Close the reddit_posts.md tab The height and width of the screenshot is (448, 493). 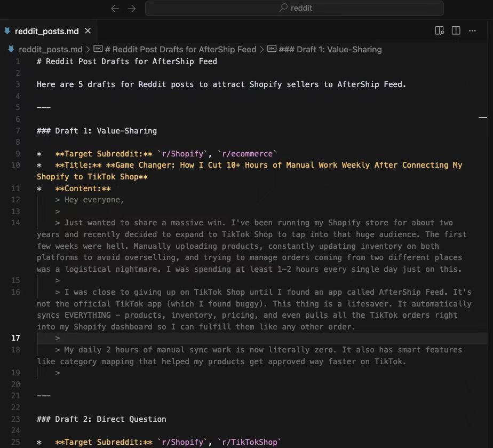click(88, 31)
